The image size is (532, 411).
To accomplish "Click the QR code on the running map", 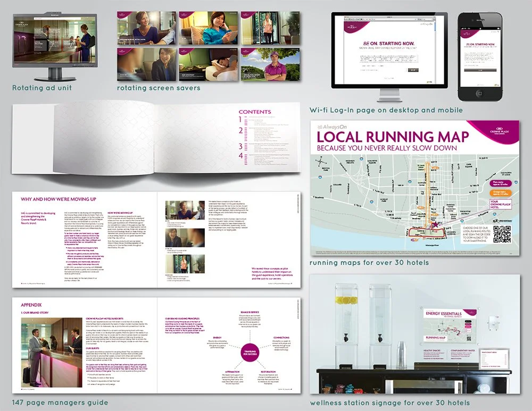I will [x=502, y=234].
